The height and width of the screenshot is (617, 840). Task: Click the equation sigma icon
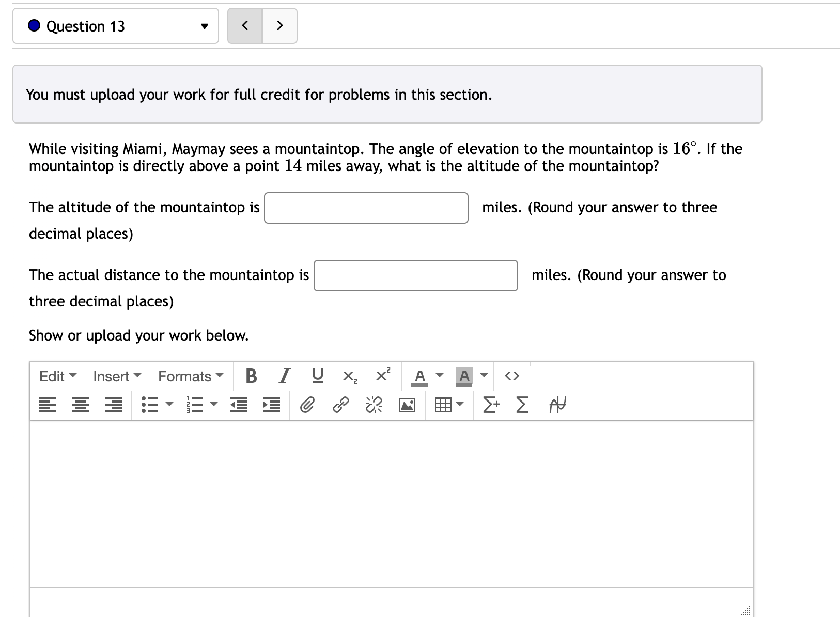tap(521, 405)
